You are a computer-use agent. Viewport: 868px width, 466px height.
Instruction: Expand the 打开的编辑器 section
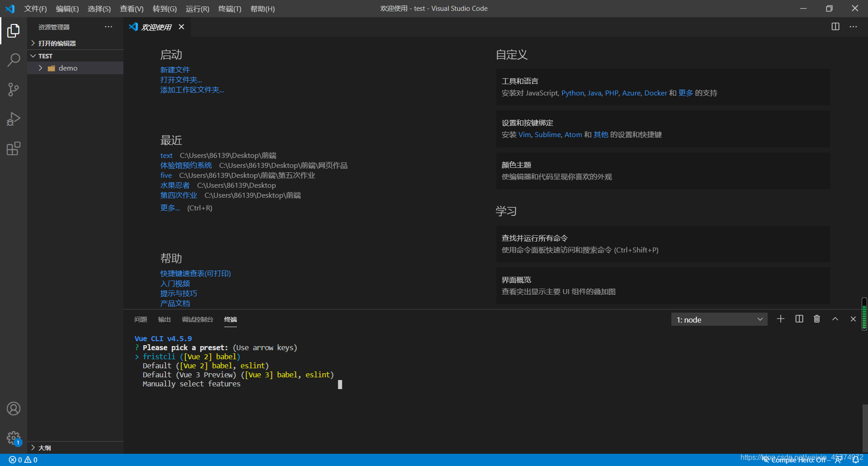(x=75, y=43)
